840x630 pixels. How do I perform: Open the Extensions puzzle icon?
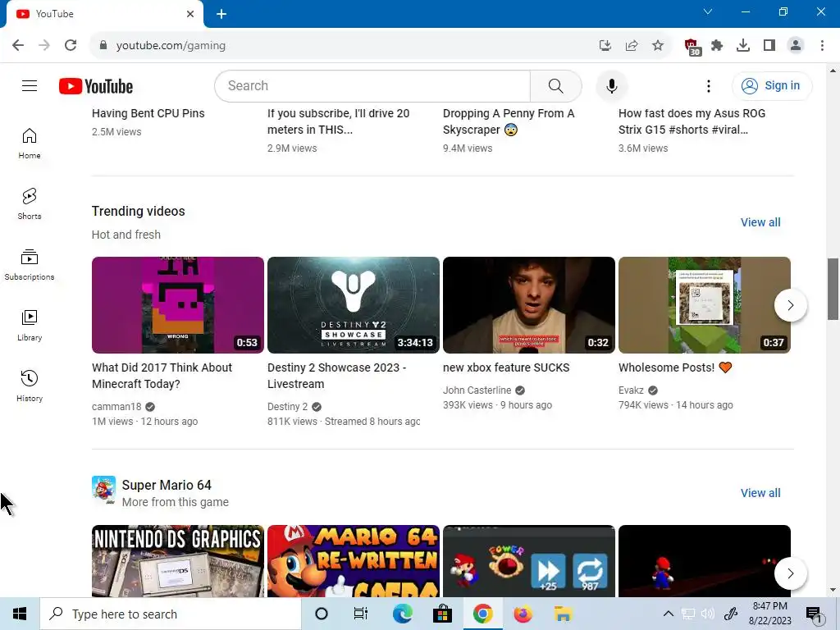pos(717,46)
